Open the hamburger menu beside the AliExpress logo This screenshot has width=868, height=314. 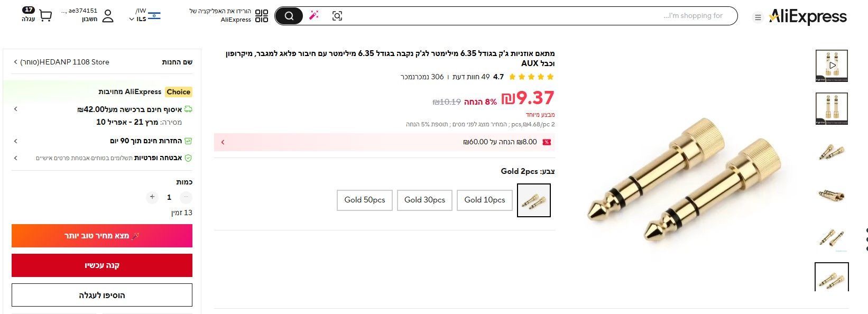pos(757,16)
